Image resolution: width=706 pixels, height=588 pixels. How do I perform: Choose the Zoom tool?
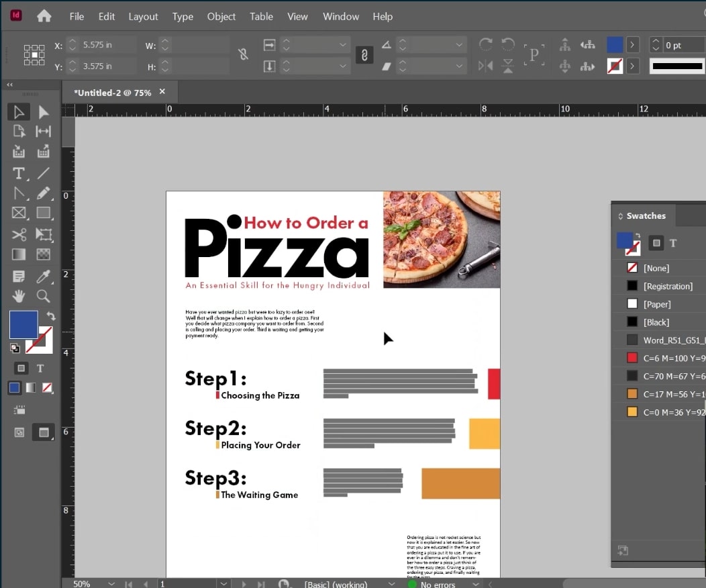click(x=44, y=296)
